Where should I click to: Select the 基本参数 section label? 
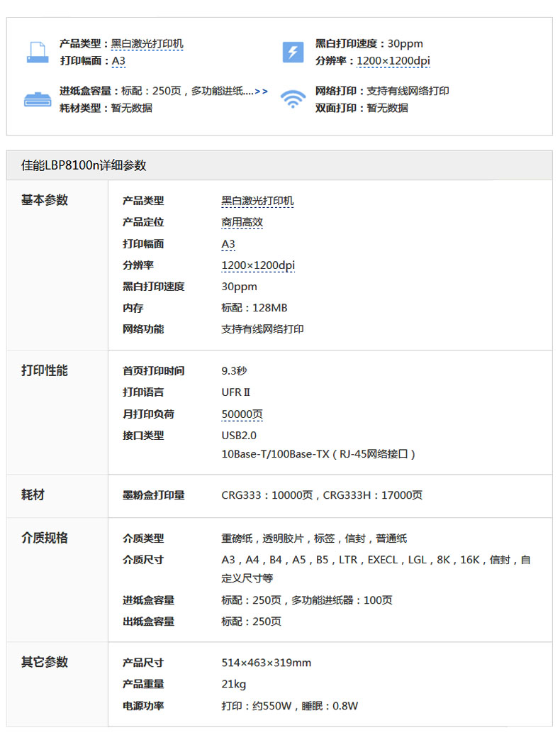[x=45, y=200]
